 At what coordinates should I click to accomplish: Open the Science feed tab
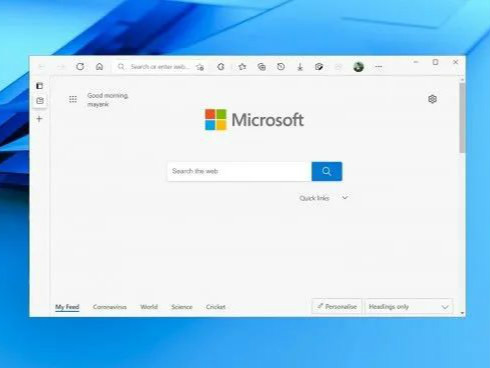(182, 307)
